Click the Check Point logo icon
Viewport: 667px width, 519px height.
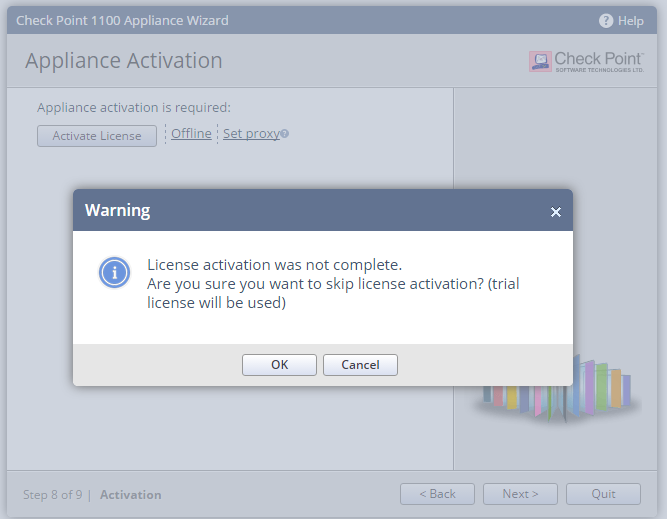pyautogui.click(x=540, y=61)
